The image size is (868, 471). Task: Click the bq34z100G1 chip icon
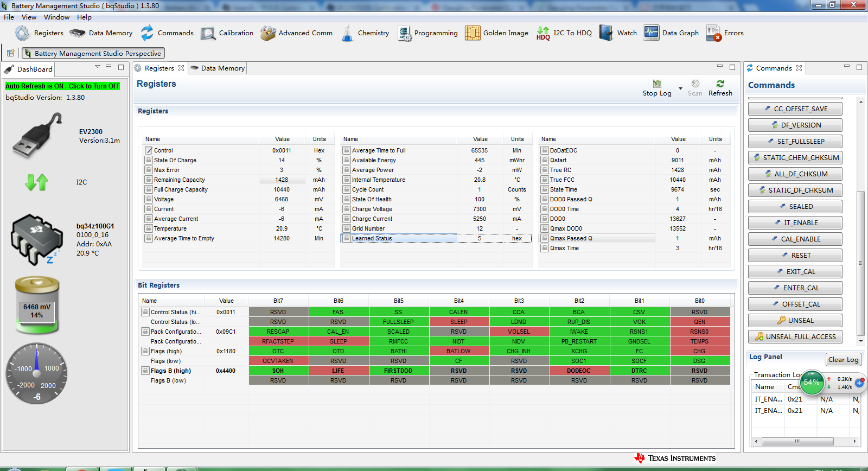pos(36,239)
